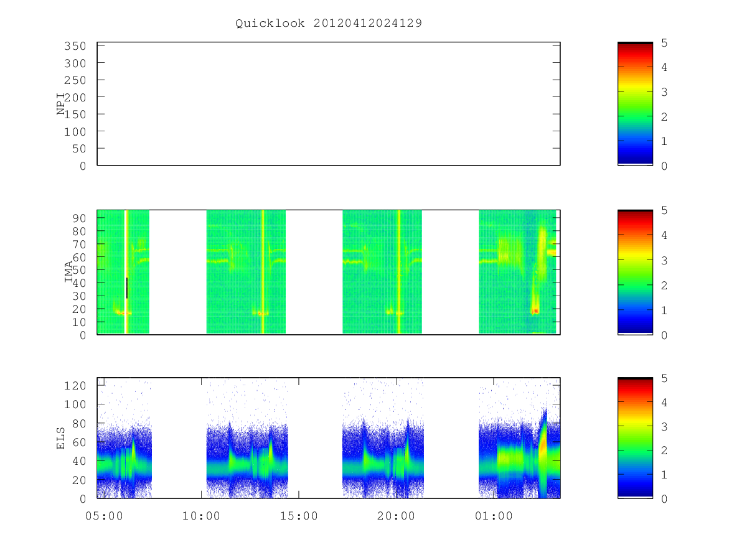The height and width of the screenshot is (560, 747).
Task: Click the 01:00 time axis label
Action: click(x=494, y=516)
